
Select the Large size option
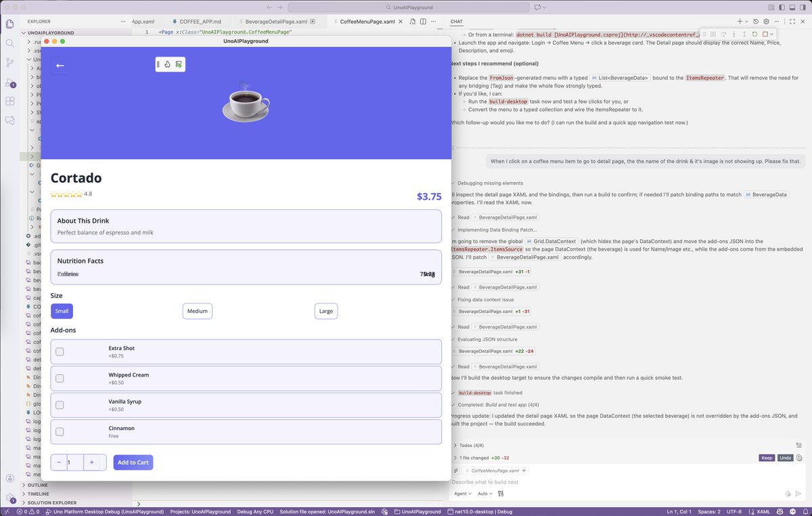pyautogui.click(x=326, y=311)
